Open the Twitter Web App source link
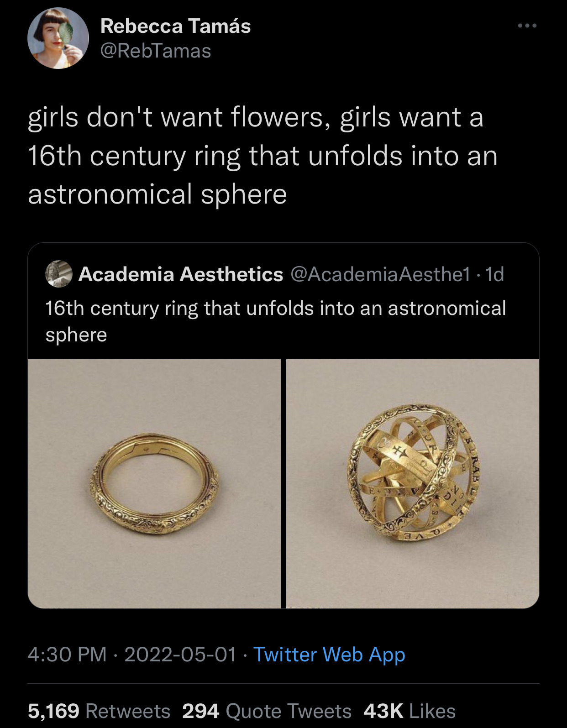The height and width of the screenshot is (728, 567). coord(329,655)
